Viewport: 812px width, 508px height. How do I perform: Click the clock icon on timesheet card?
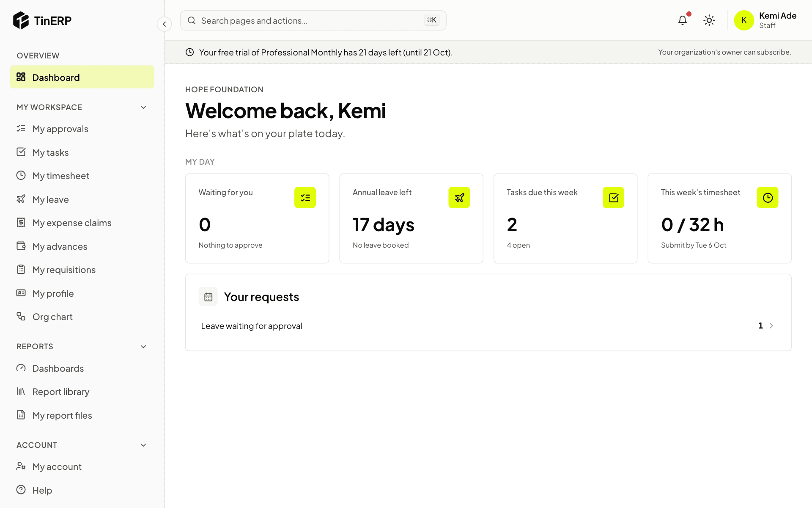768,197
